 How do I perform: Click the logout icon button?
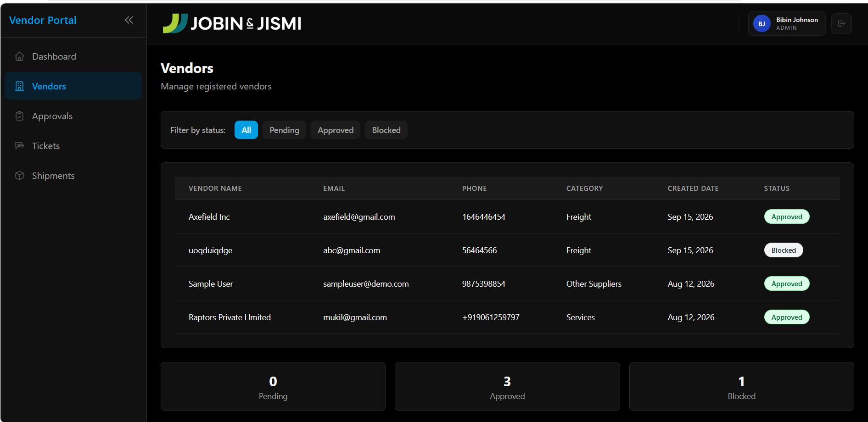click(841, 24)
